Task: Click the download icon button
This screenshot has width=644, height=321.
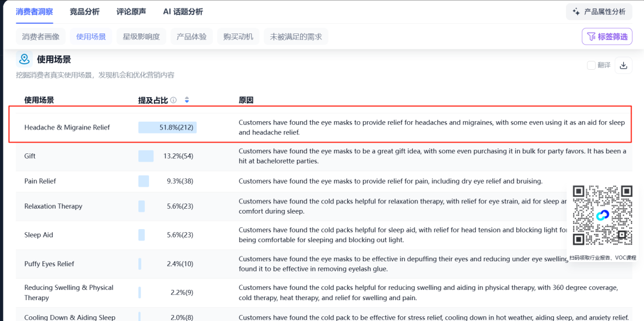Action: tap(624, 66)
